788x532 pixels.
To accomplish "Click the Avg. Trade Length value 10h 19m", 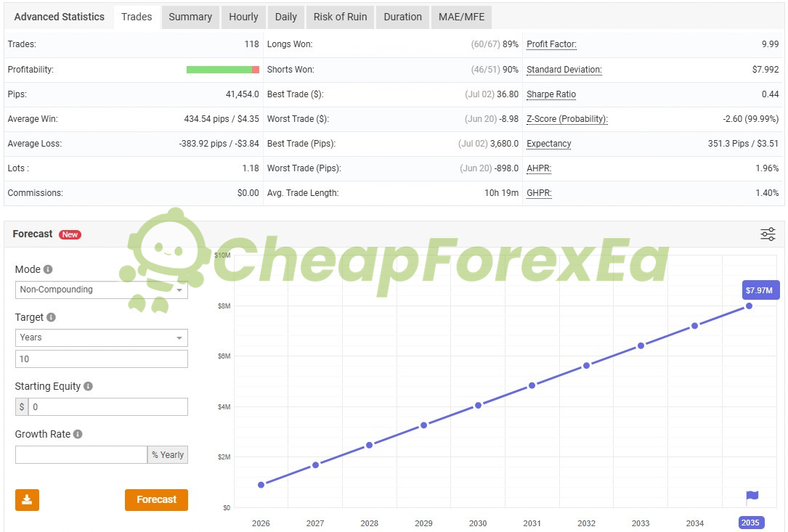I will tap(501, 193).
